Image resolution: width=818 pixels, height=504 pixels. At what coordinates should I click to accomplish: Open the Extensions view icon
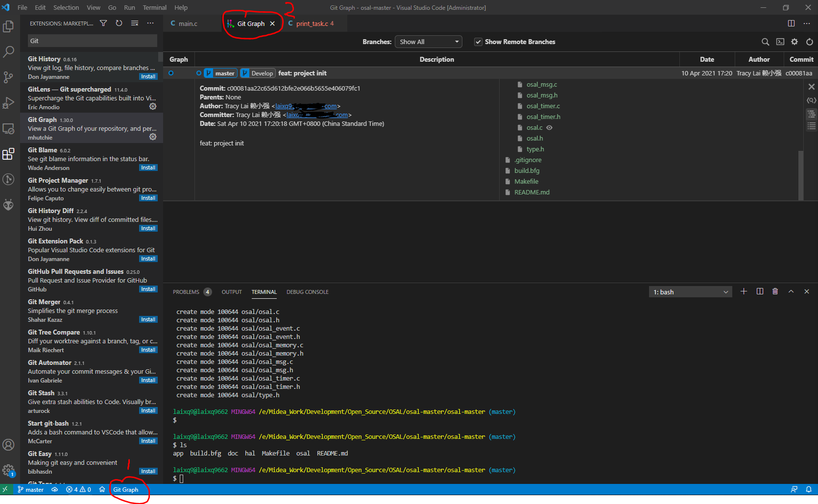pos(8,154)
